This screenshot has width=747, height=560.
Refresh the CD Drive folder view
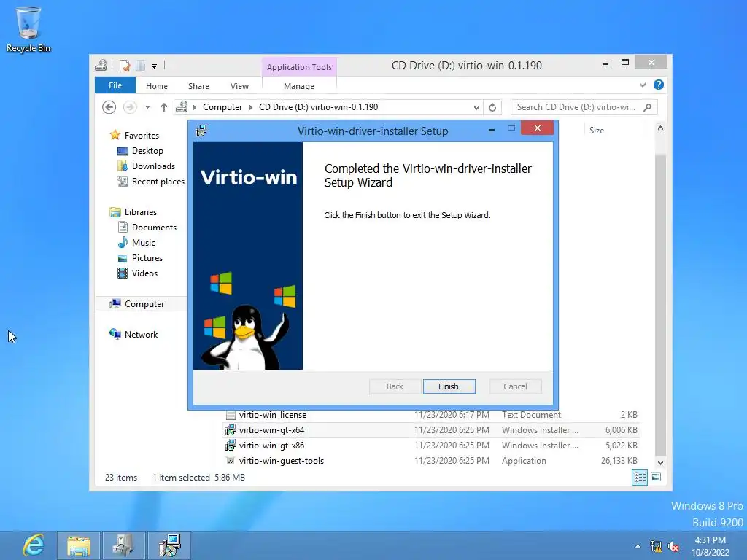coord(492,107)
